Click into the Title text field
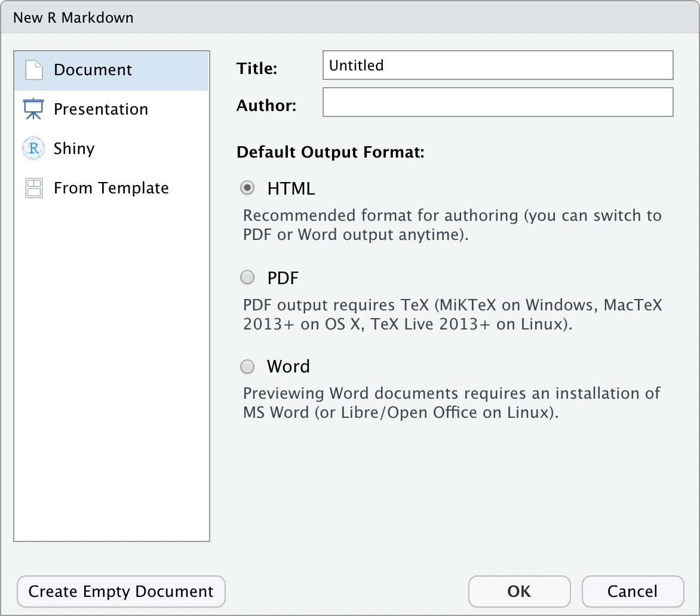 [x=498, y=65]
